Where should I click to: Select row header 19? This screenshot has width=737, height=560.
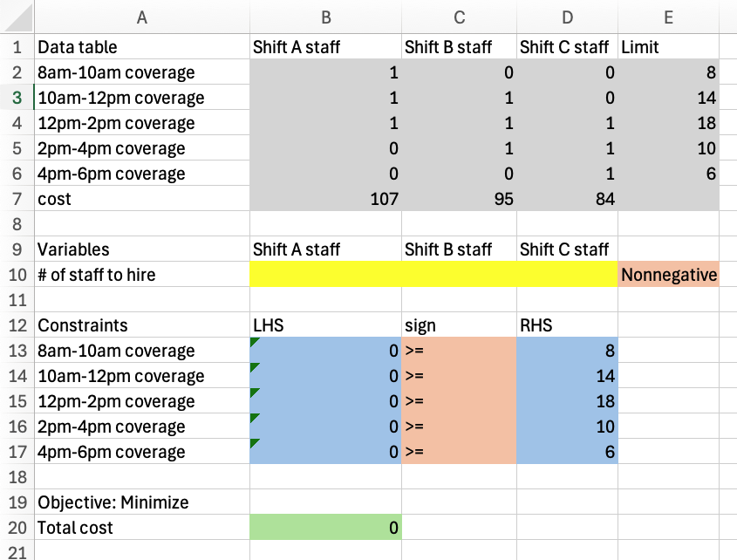point(17,502)
